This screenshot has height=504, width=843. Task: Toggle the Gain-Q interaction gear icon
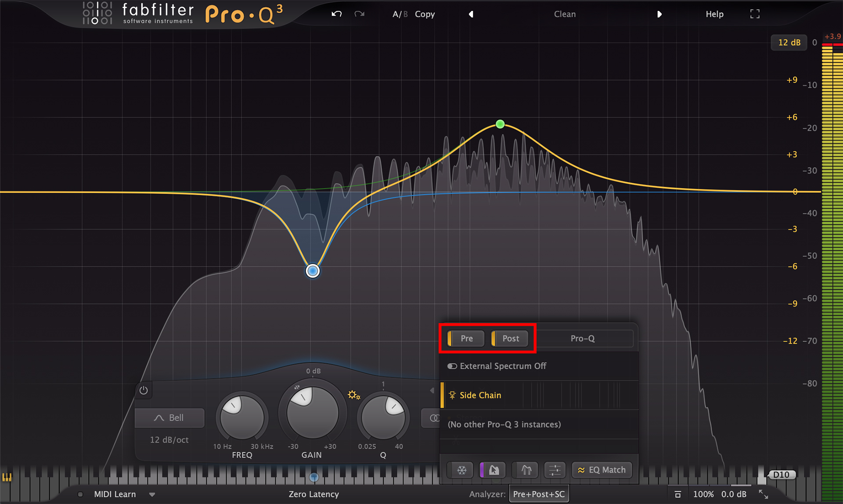(x=354, y=395)
